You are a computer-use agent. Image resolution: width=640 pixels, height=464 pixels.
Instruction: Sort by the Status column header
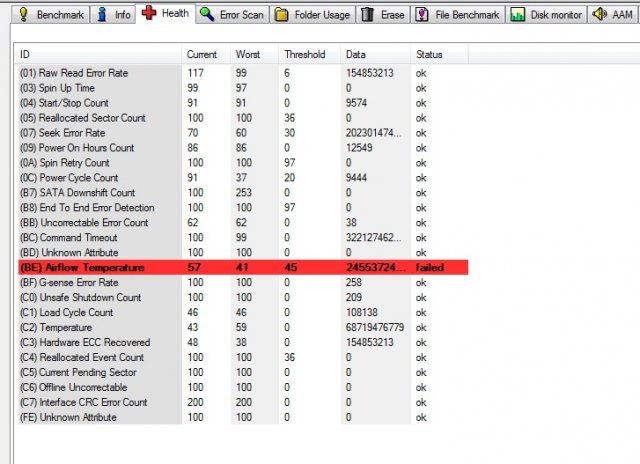pos(427,53)
